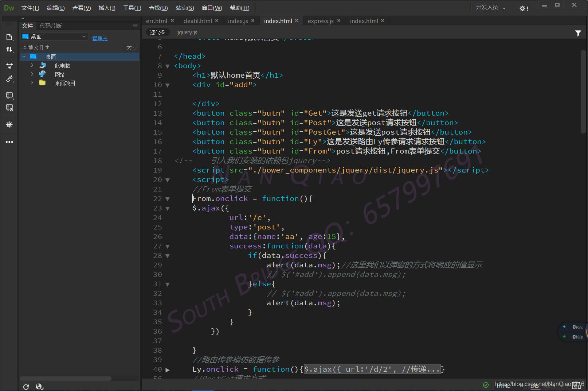Open the site dropdown showing 桌面

(54, 36)
